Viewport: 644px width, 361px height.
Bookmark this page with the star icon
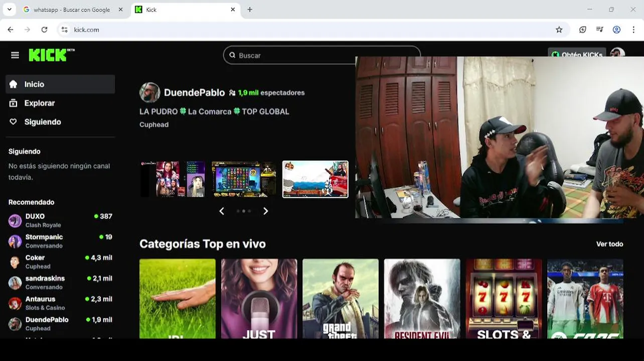click(559, 30)
